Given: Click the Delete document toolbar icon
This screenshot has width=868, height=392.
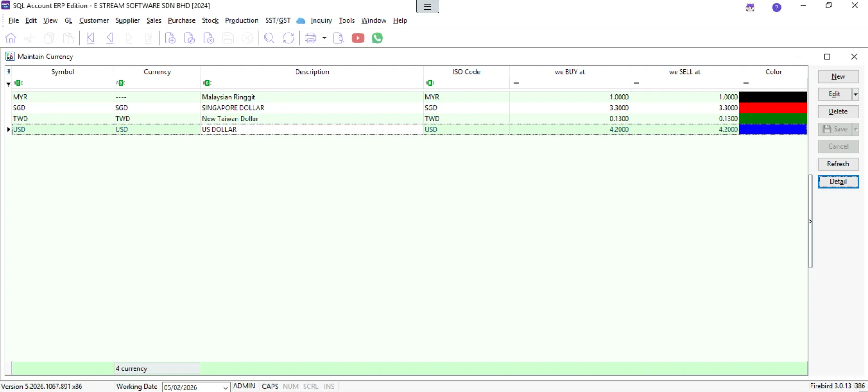Looking at the screenshot, I should (209, 38).
